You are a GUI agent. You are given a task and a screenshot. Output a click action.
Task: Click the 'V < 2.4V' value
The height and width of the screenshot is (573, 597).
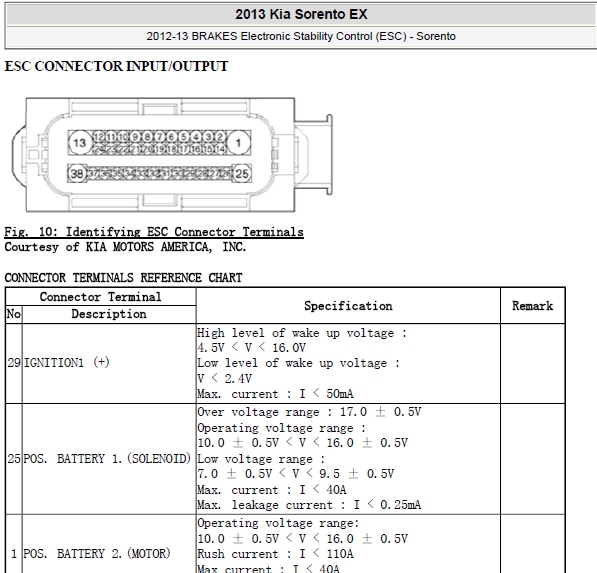coord(224,379)
